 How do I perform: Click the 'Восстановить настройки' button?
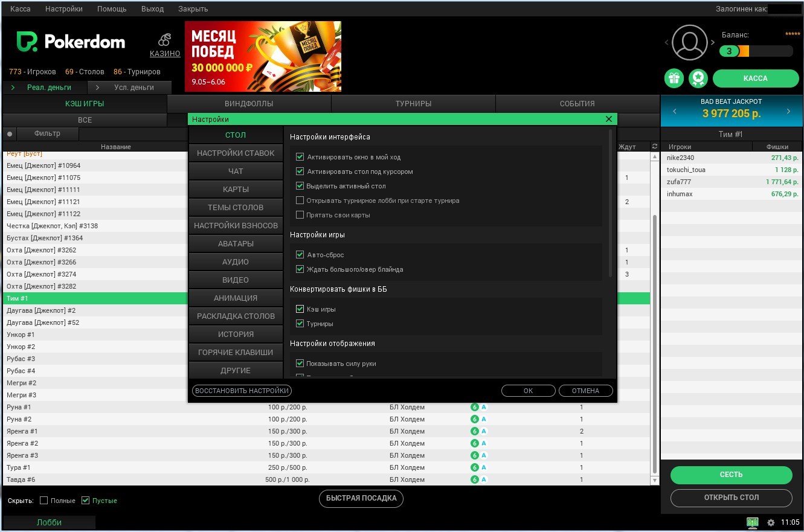pyautogui.click(x=242, y=391)
